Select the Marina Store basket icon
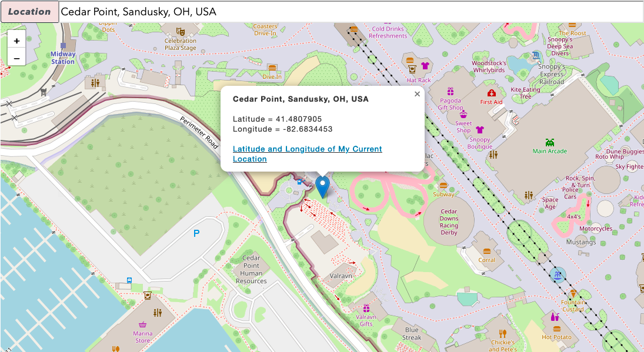 142,324
